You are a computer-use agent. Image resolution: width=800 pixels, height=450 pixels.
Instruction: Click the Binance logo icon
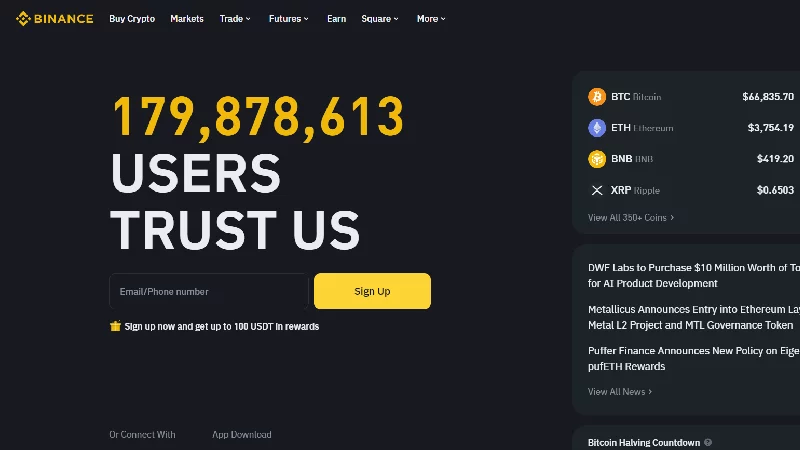23,18
